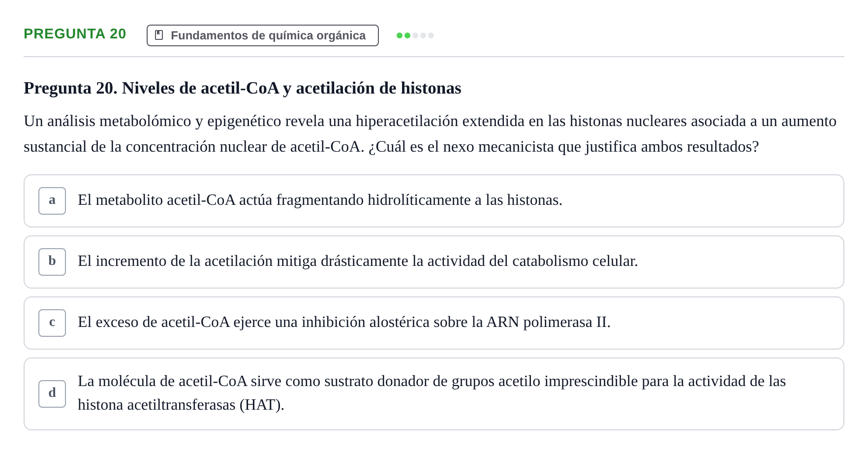Select answer option letter b
This screenshot has width=868, height=454.
(52, 262)
